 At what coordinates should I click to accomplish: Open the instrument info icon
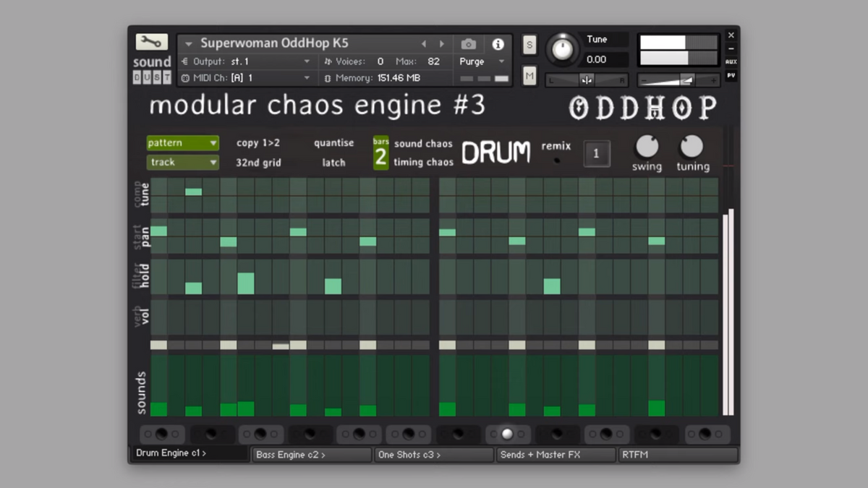pyautogui.click(x=498, y=44)
